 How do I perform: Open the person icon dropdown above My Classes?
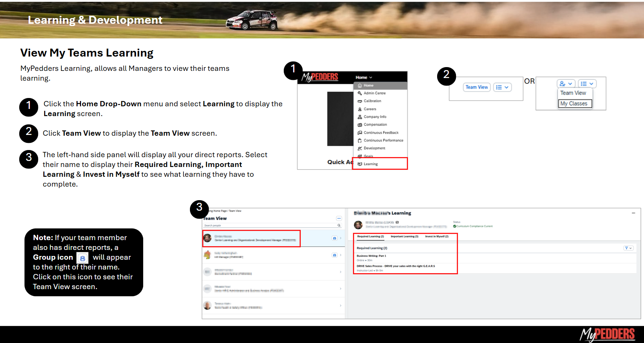(566, 84)
